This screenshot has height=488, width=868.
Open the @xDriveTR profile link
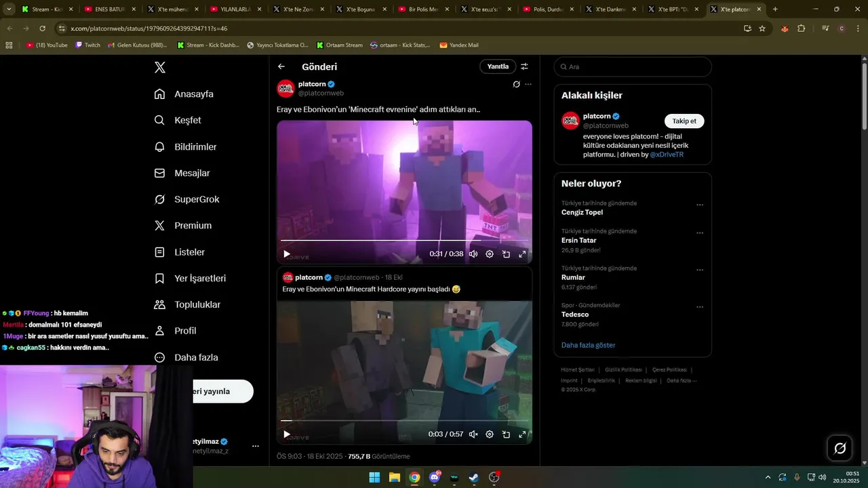(x=667, y=155)
